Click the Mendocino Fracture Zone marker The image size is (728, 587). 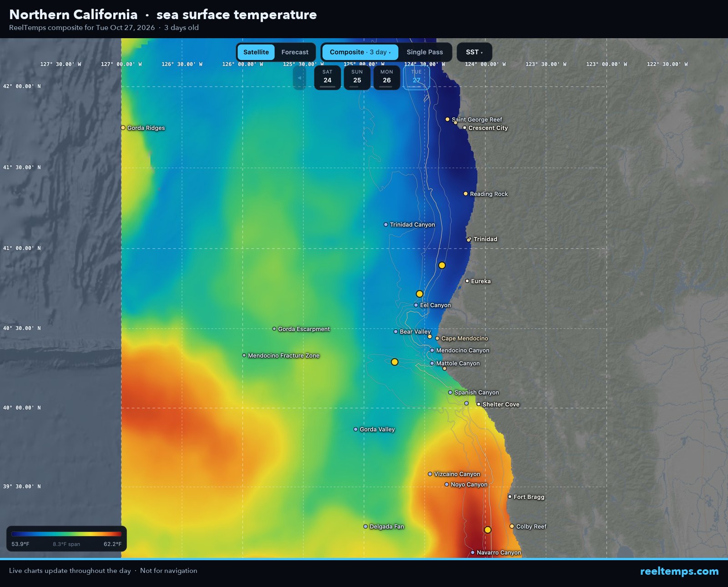pos(244,356)
